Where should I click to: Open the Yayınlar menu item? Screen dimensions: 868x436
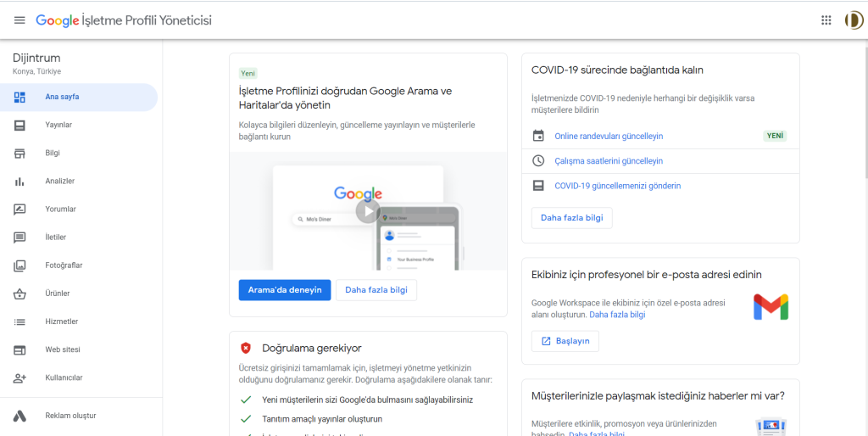tap(81, 126)
